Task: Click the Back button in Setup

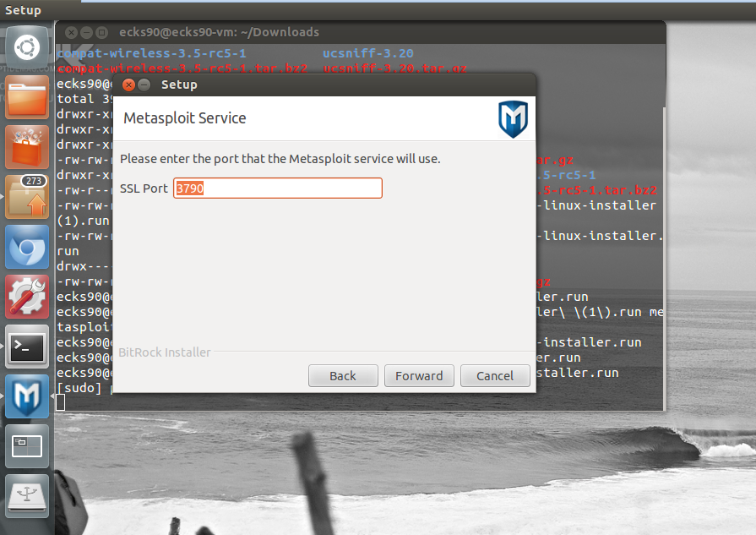Action: coord(343,376)
